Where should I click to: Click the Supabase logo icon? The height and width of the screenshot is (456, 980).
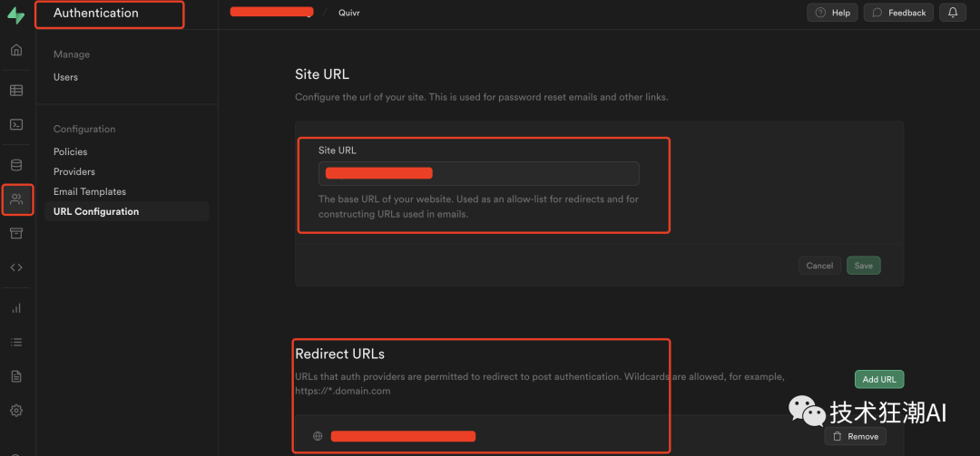(15, 15)
